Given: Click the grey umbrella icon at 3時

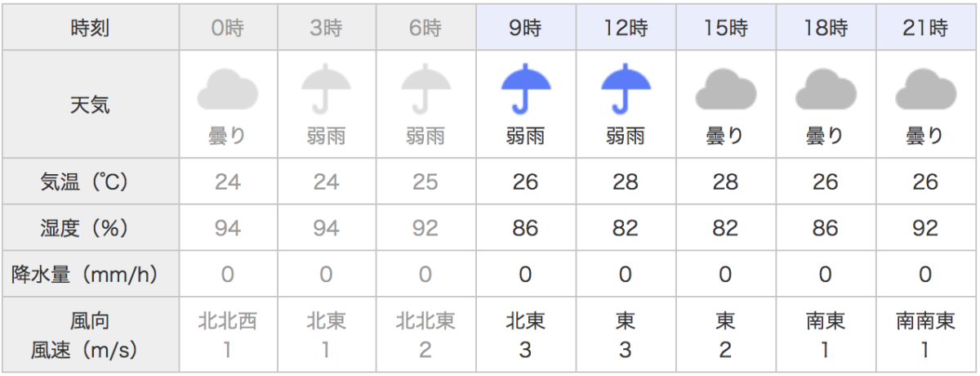Looking at the screenshot, I should (327, 89).
